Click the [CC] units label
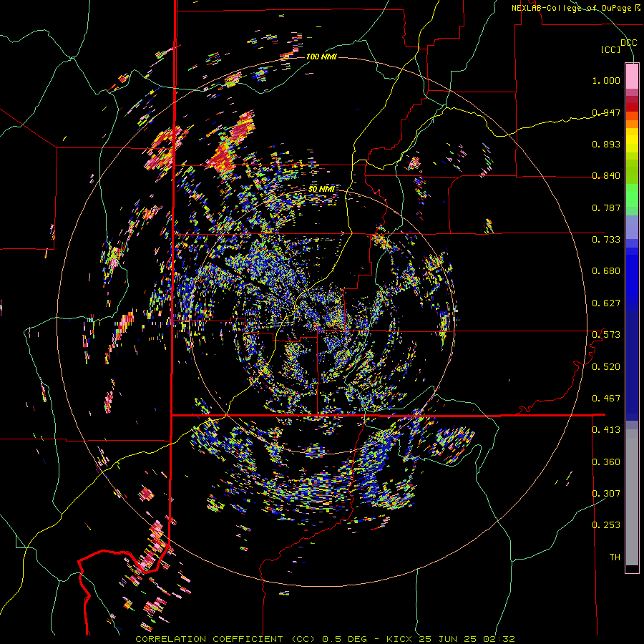The image size is (644, 644). pyautogui.click(x=611, y=49)
